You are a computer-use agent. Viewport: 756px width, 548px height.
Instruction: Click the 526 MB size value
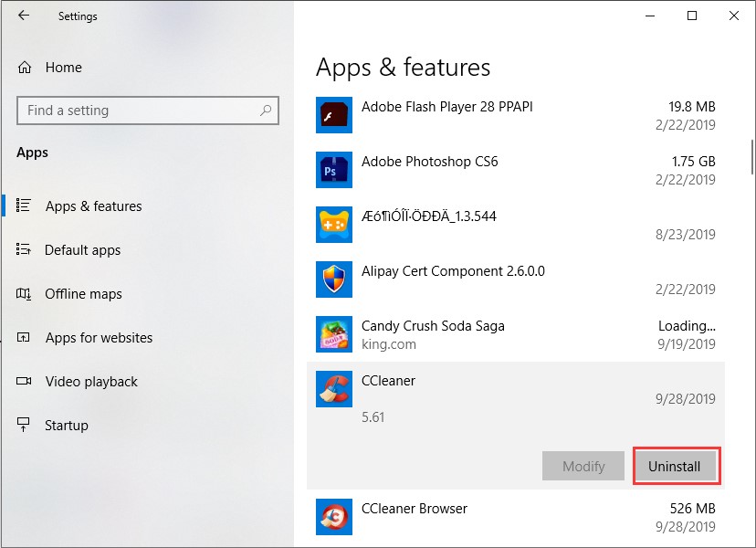692,509
